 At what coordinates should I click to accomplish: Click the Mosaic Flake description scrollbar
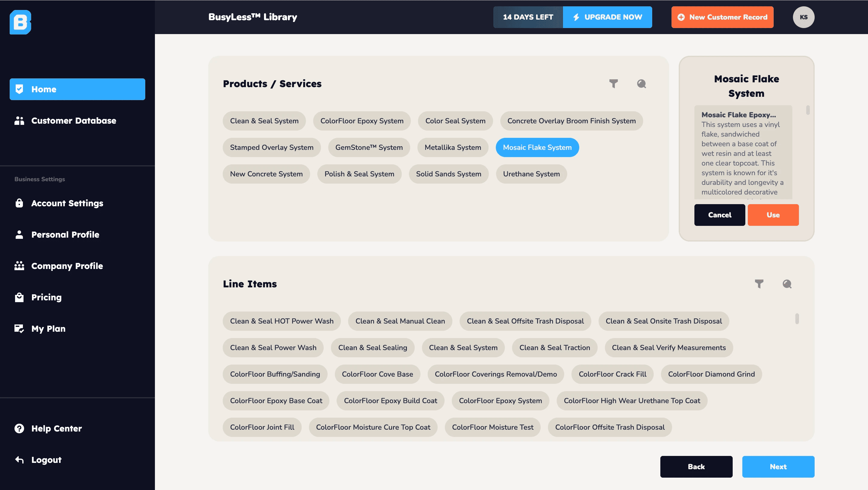click(808, 110)
